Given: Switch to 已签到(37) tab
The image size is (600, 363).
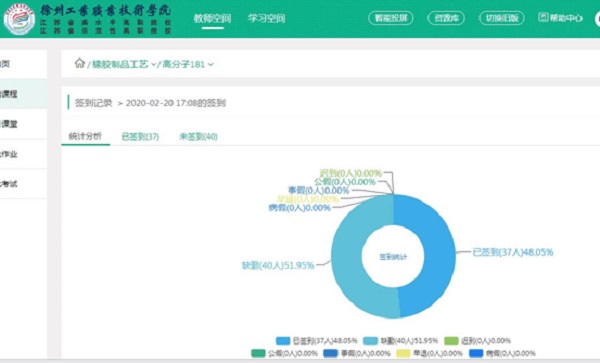Looking at the screenshot, I should click(140, 137).
